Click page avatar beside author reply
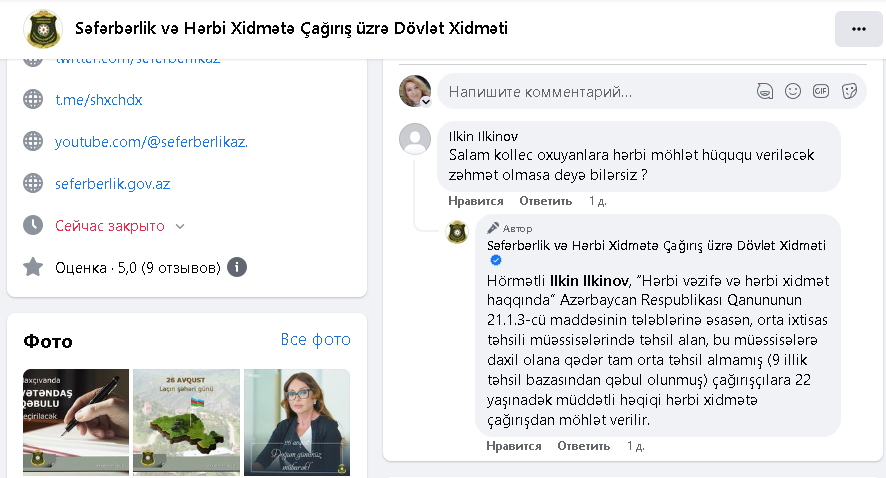 (x=457, y=232)
